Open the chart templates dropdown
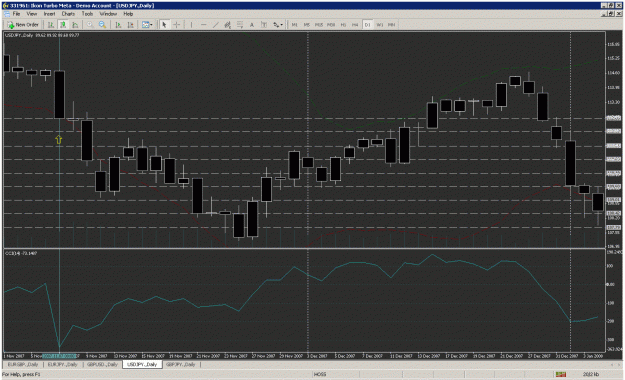 pos(147,25)
